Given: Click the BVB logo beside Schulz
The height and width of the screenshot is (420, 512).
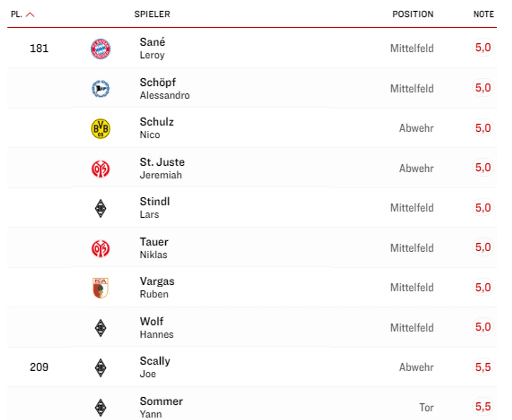Looking at the screenshot, I should [x=101, y=129].
